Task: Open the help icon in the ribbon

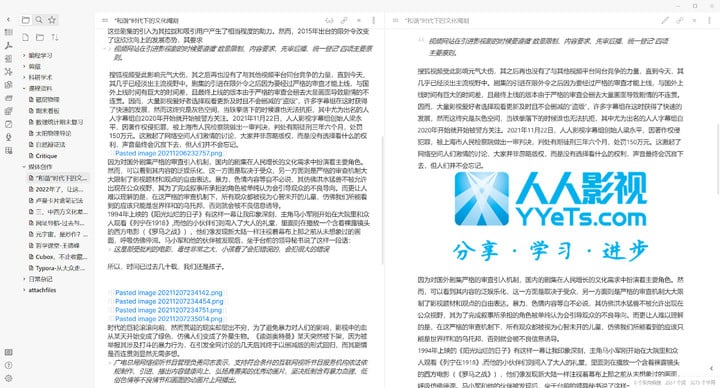Action: point(8,366)
